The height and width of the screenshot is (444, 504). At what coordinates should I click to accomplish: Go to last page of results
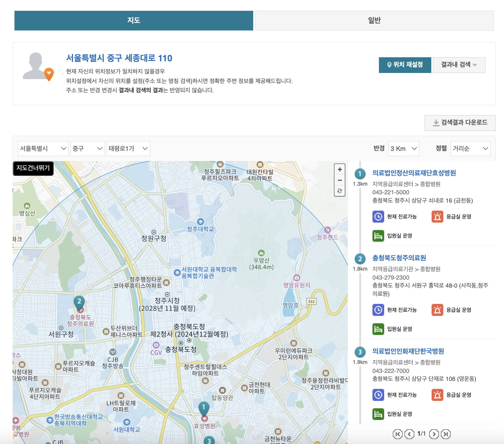(445, 434)
